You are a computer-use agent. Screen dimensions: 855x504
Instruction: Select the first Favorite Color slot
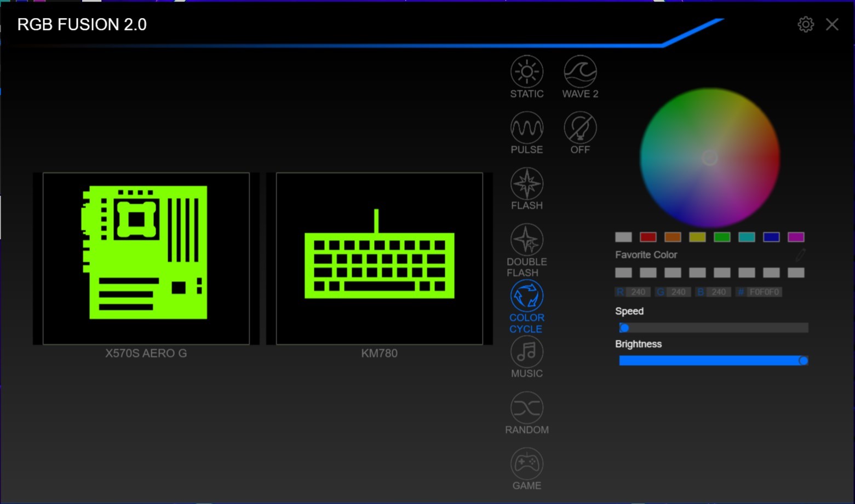point(623,273)
